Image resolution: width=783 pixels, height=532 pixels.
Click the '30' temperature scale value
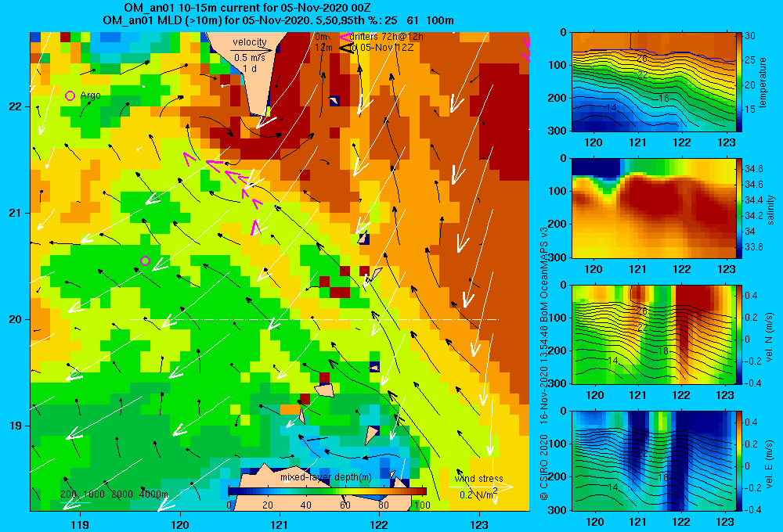pos(750,36)
